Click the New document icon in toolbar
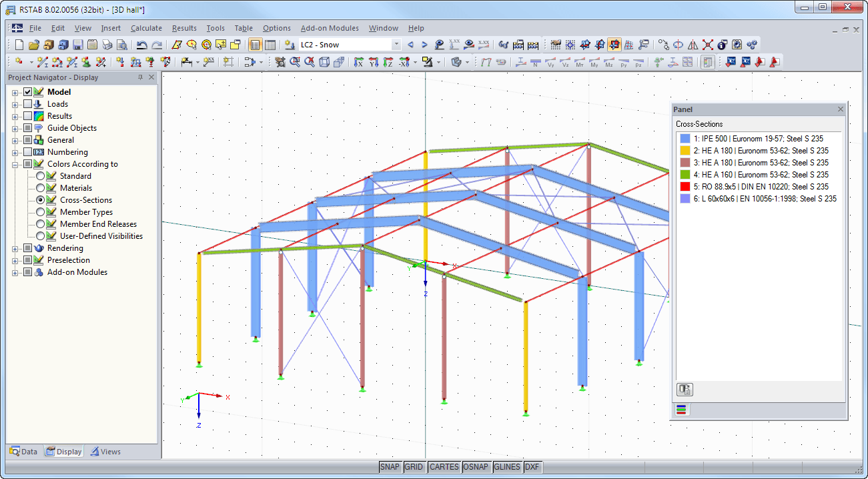This screenshot has width=868, height=479. [19, 45]
